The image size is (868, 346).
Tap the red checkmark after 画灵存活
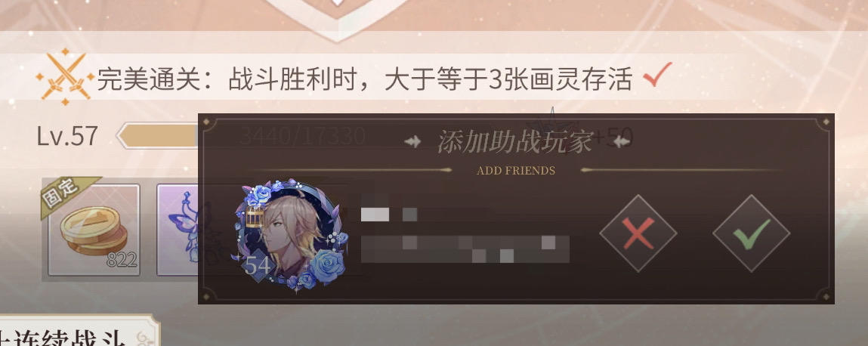tap(658, 75)
